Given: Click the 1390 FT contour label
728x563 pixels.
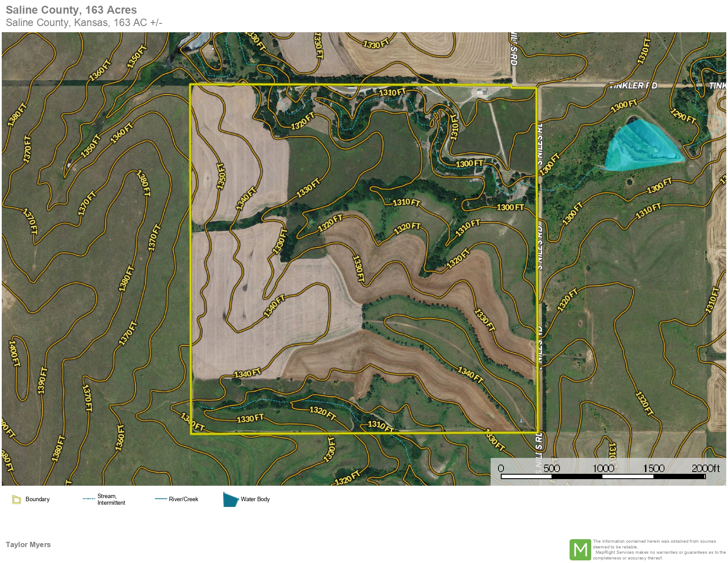Looking at the screenshot, I should [x=42, y=380].
